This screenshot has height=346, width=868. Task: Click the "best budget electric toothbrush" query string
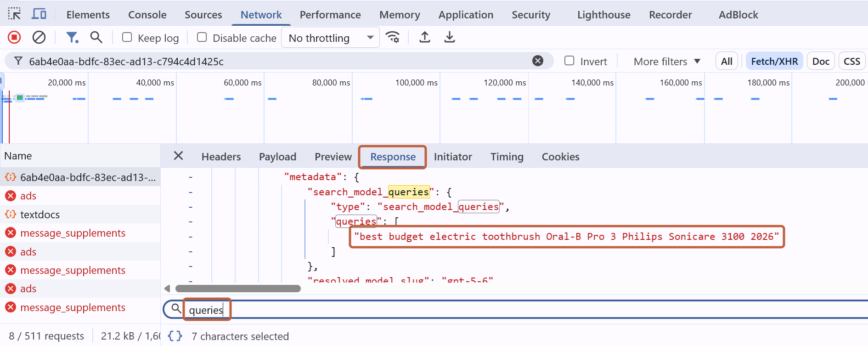567,237
